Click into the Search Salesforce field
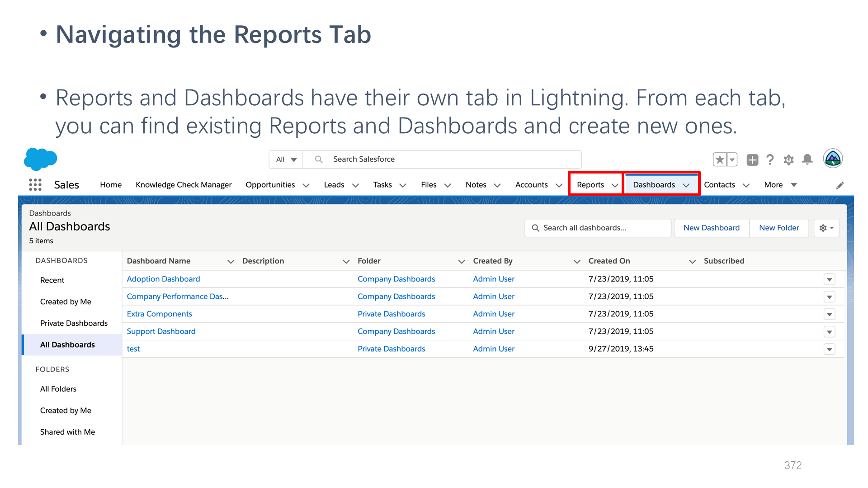 [x=442, y=160]
